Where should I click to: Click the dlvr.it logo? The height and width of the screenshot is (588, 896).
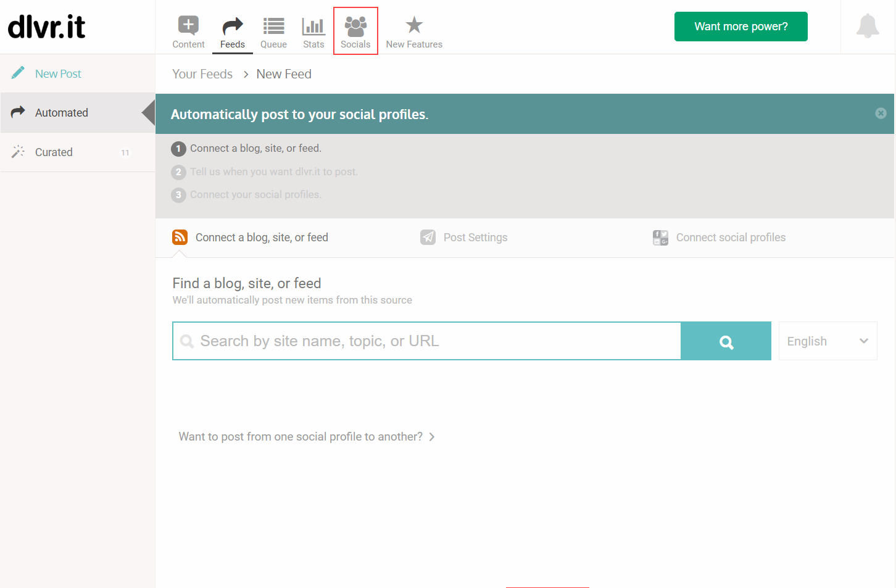[46, 27]
